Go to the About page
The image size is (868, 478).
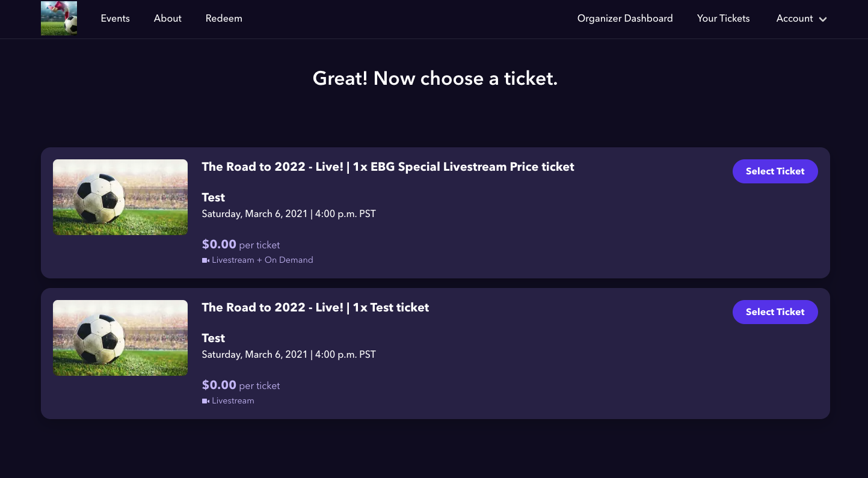coord(168,19)
